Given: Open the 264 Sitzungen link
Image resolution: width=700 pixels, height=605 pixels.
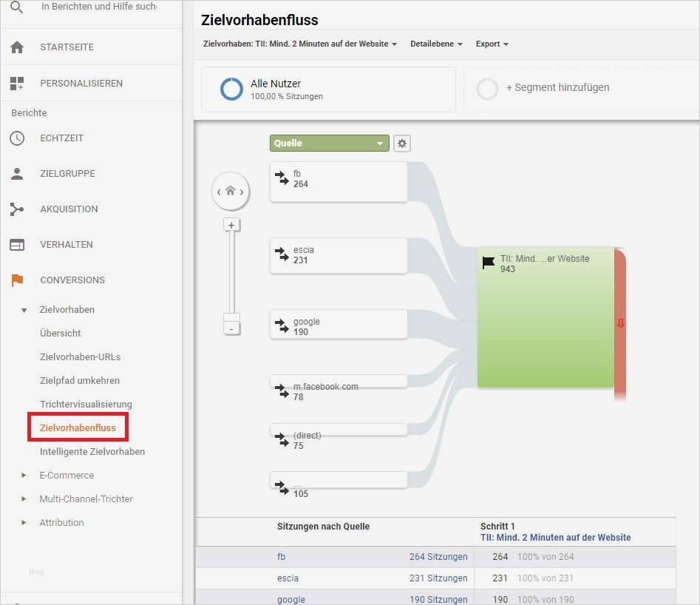Looking at the screenshot, I should point(440,557).
